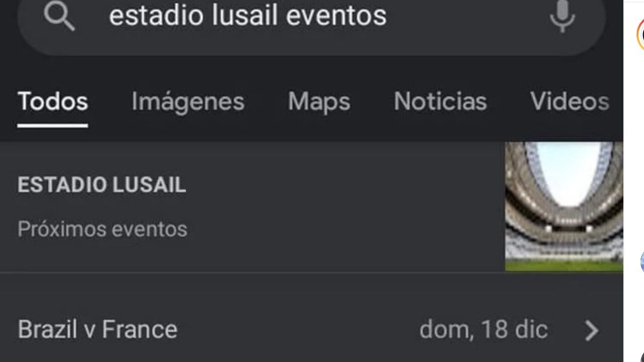Click the dark circular avatar at bottom right
Image resolution: width=644 pixels, height=362 pixels.
coord(641,356)
